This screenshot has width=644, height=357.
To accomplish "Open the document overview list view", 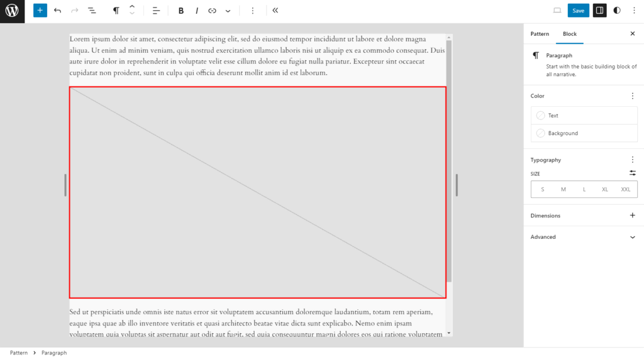I will pos(92,11).
